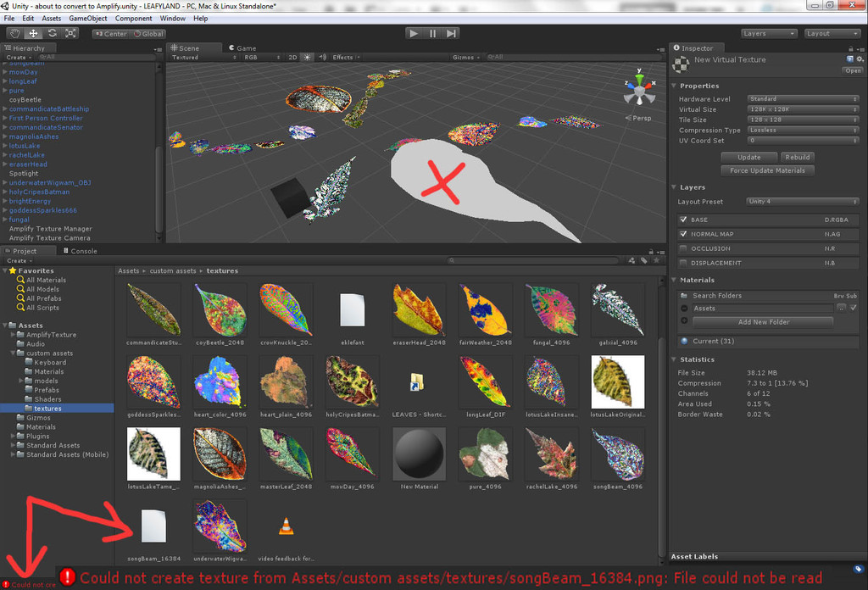
Task: Click the favorite star icon in Project search
Action: pos(657,260)
